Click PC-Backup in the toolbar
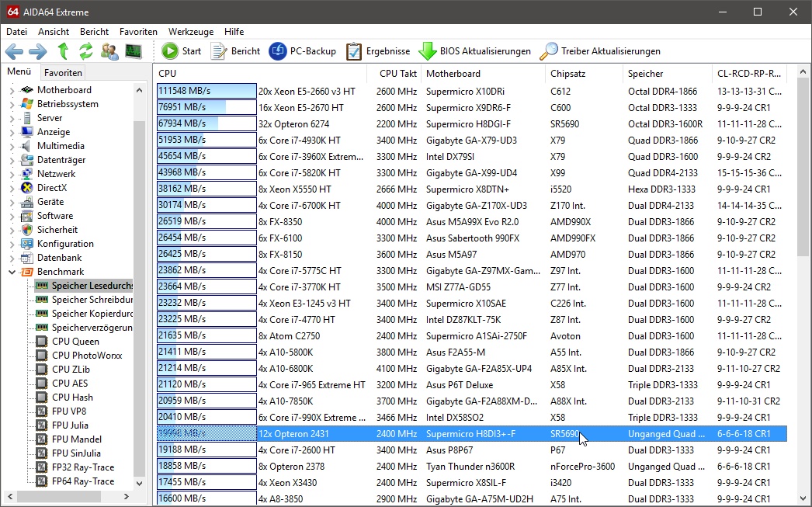Viewport: 812px width, 507px height. pyautogui.click(x=303, y=51)
